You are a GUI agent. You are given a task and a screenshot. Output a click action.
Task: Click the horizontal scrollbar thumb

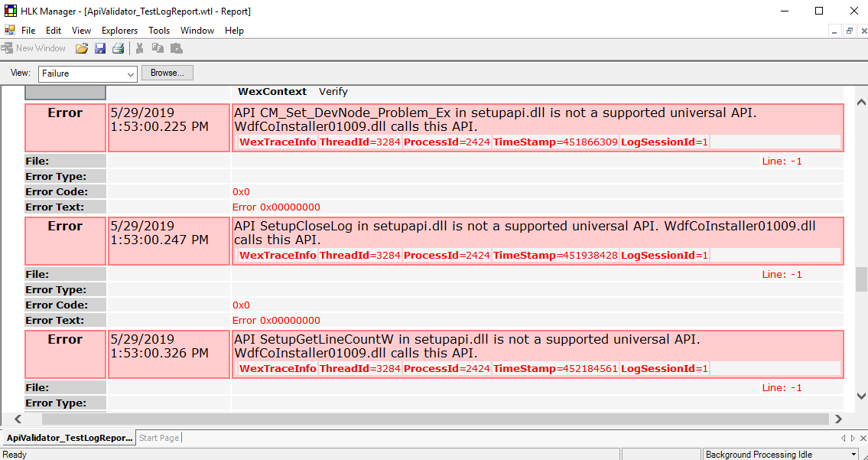tap(435, 419)
